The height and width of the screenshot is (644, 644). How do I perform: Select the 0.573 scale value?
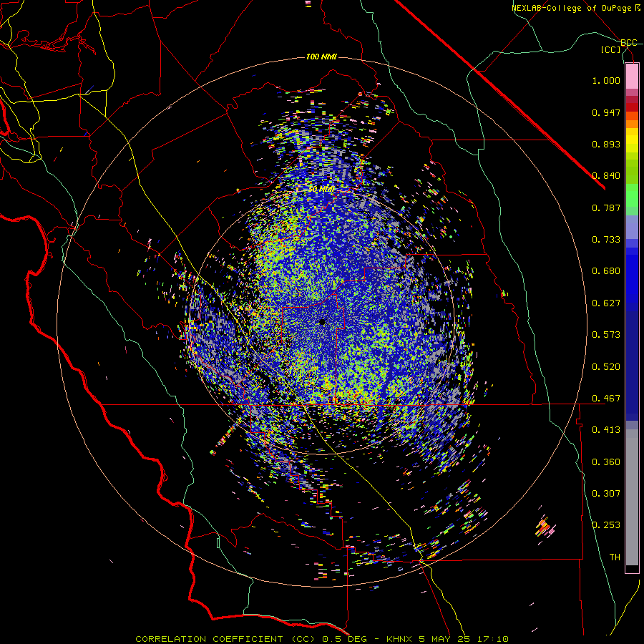tap(606, 335)
